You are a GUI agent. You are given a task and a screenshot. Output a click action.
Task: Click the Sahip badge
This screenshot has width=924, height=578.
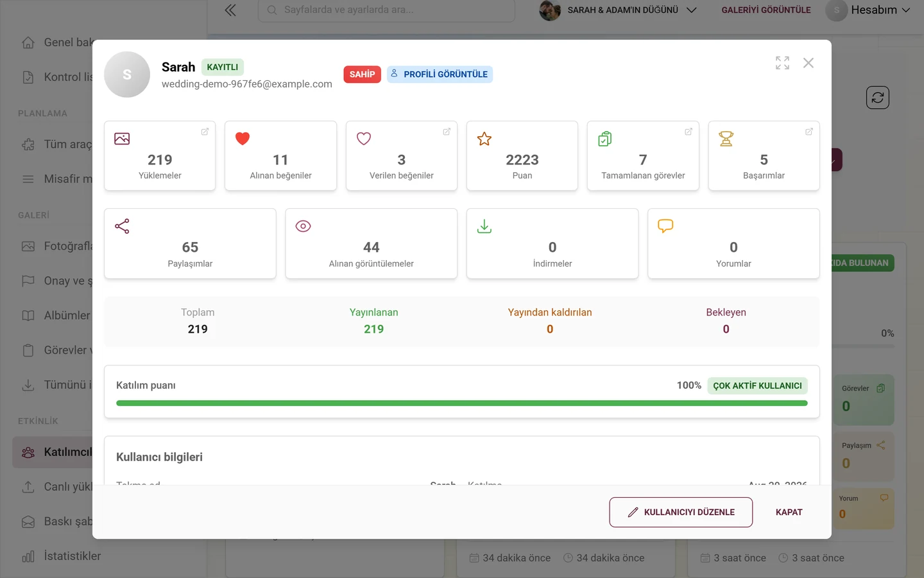point(363,74)
